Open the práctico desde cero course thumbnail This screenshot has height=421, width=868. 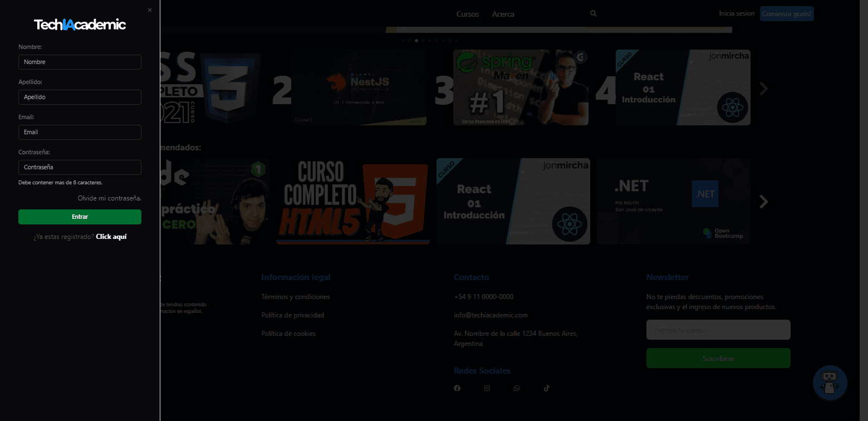click(215, 202)
